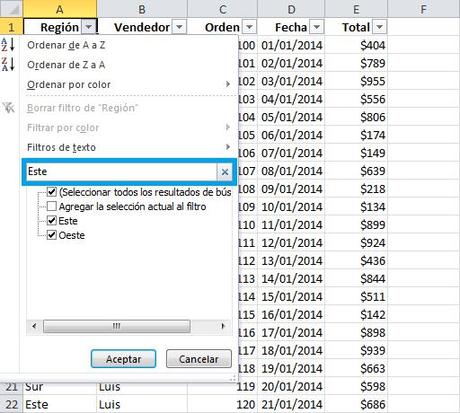
Task: Click the left arrow of the horizontal scrollbar
Action: (x=34, y=326)
